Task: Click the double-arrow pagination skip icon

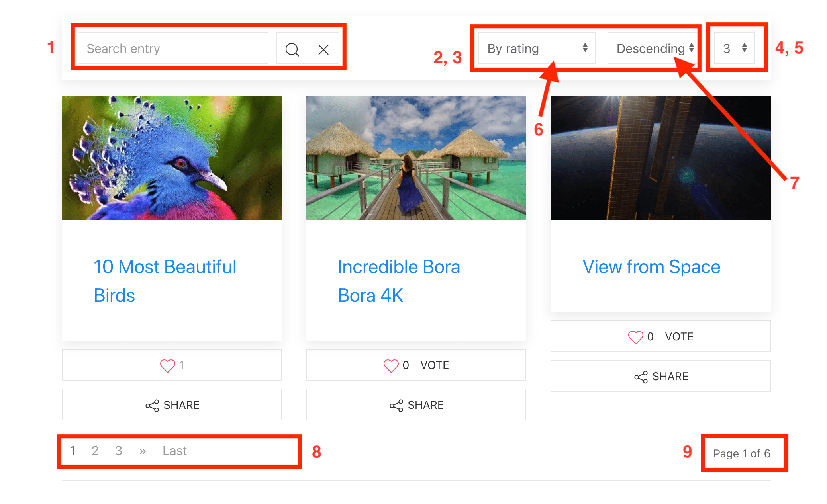Action: click(142, 450)
